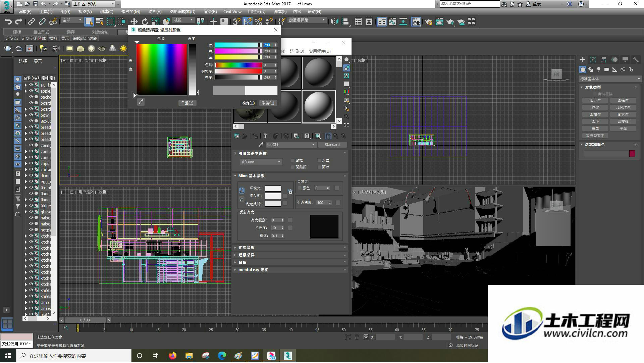Click the 高光反射 specular color swatch
Image resolution: width=644 pixels, height=363 pixels.
click(x=273, y=204)
